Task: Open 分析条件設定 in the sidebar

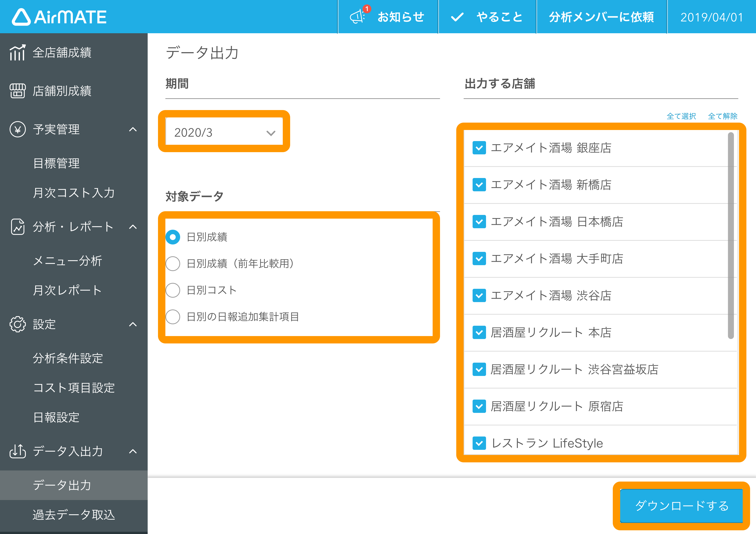Action: click(68, 358)
